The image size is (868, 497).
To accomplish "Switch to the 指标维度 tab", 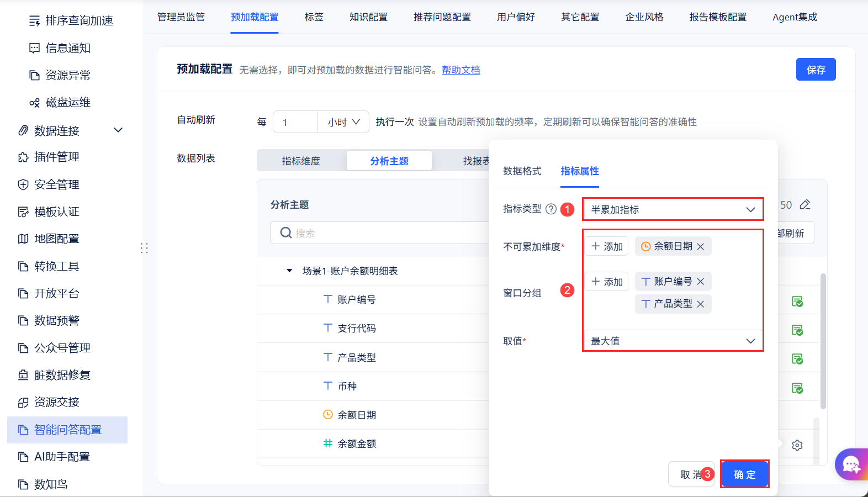I will [x=301, y=161].
